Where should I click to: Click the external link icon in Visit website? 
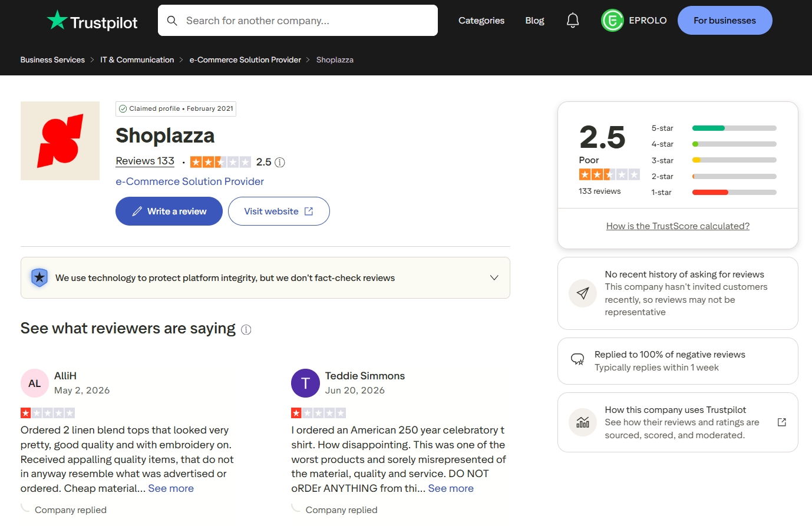(x=309, y=211)
